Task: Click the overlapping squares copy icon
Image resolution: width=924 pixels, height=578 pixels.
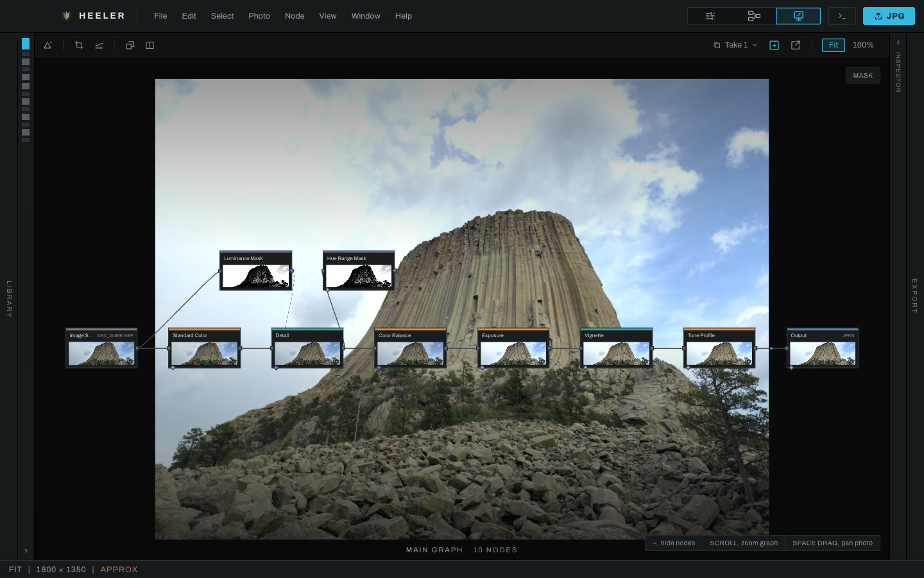Action: pyautogui.click(x=130, y=45)
